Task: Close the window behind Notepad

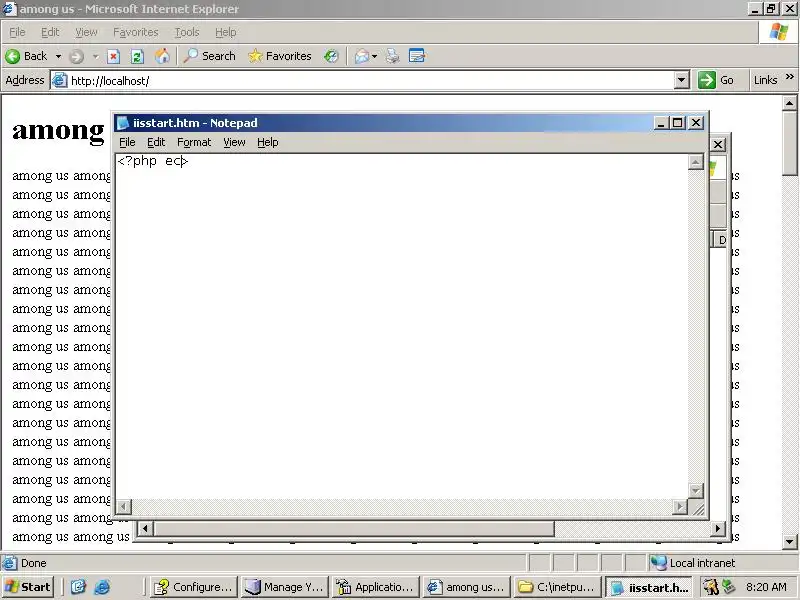Action: [718, 144]
